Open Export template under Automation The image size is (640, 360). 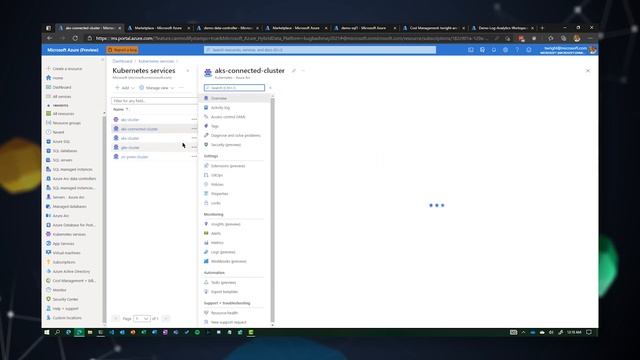click(x=224, y=292)
